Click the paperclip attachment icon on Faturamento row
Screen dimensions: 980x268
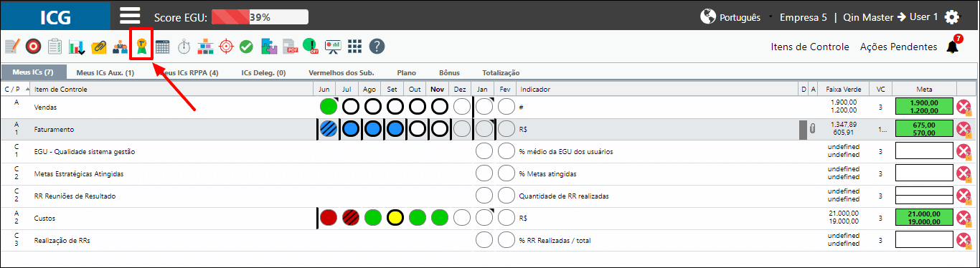[x=813, y=129]
